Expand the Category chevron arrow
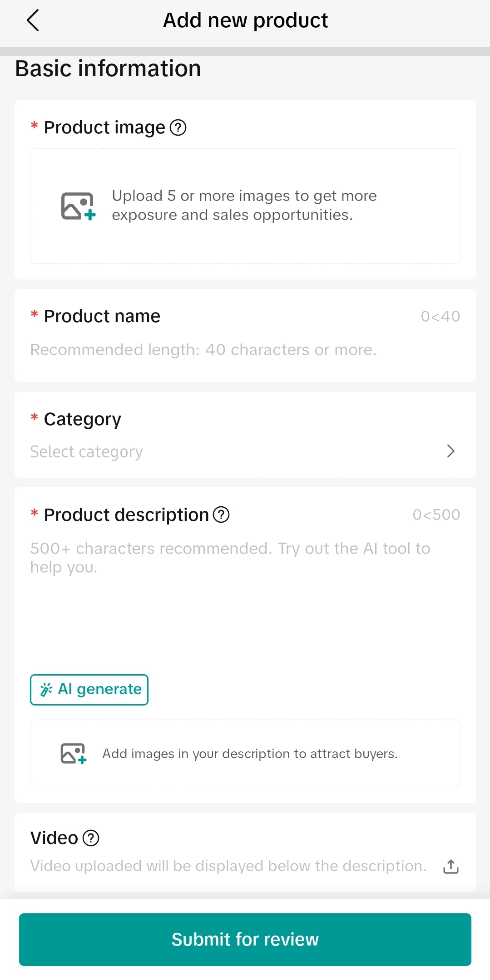 pos(450,451)
